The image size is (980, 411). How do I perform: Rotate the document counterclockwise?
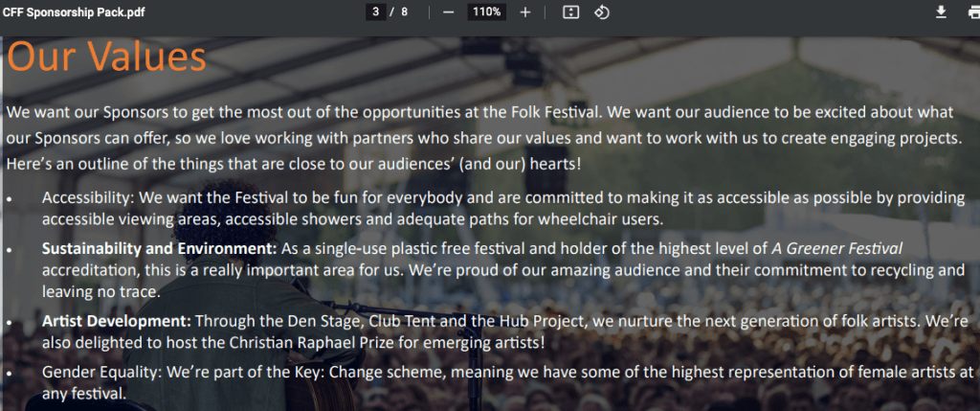click(602, 11)
